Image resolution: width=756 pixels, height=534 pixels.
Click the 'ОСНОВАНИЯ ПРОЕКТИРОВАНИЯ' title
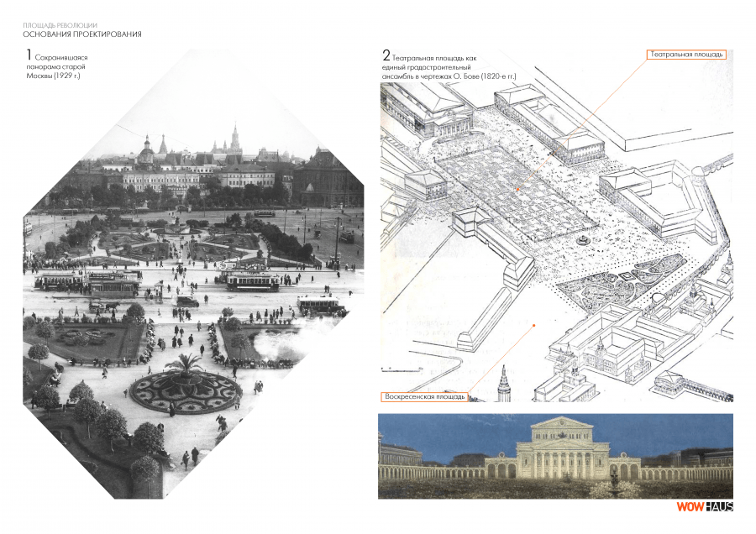tap(81, 34)
